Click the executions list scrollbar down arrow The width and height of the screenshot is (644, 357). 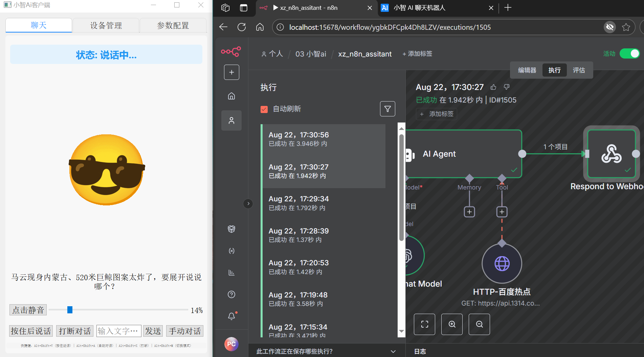(x=401, y=331)
